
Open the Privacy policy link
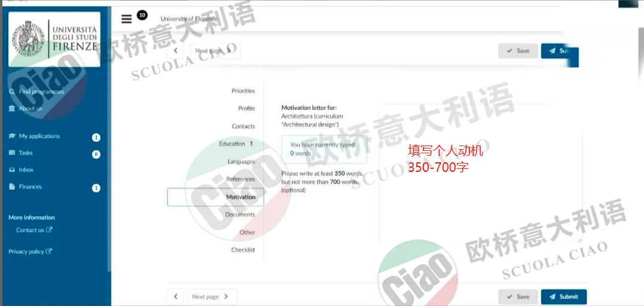point(30,252)
